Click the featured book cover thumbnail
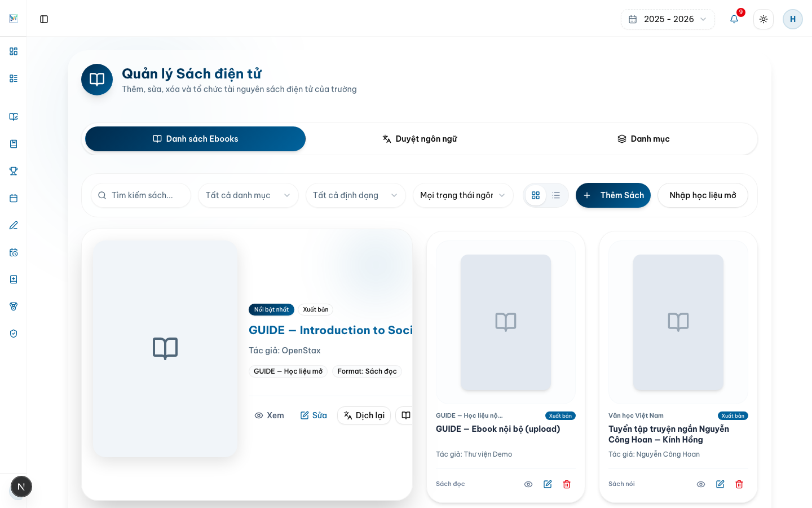812x508 pixels. tap(165, 349)
